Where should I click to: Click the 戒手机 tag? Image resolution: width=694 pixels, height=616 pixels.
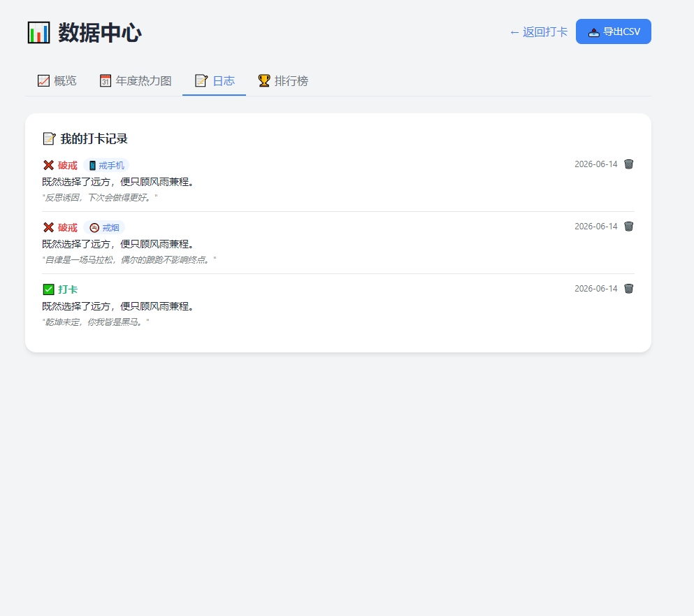coord(106,166)
